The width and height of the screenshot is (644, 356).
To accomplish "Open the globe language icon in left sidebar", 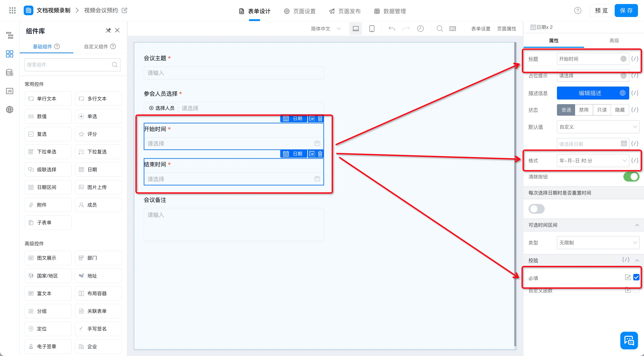I will [9, 109].
